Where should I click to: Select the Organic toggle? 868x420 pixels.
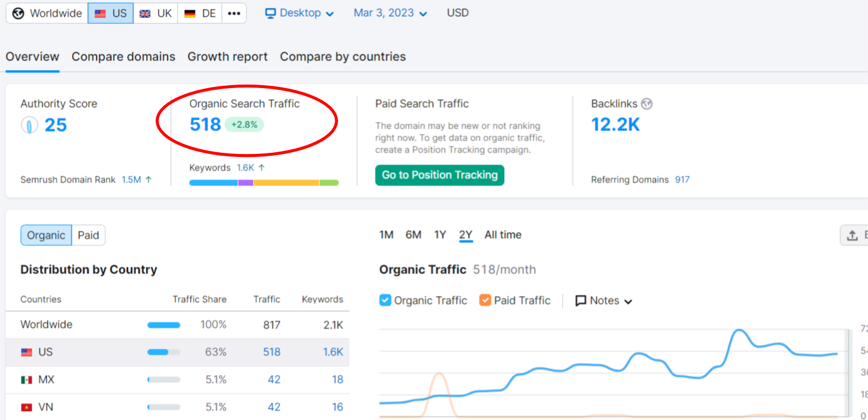tap(46, 235)
